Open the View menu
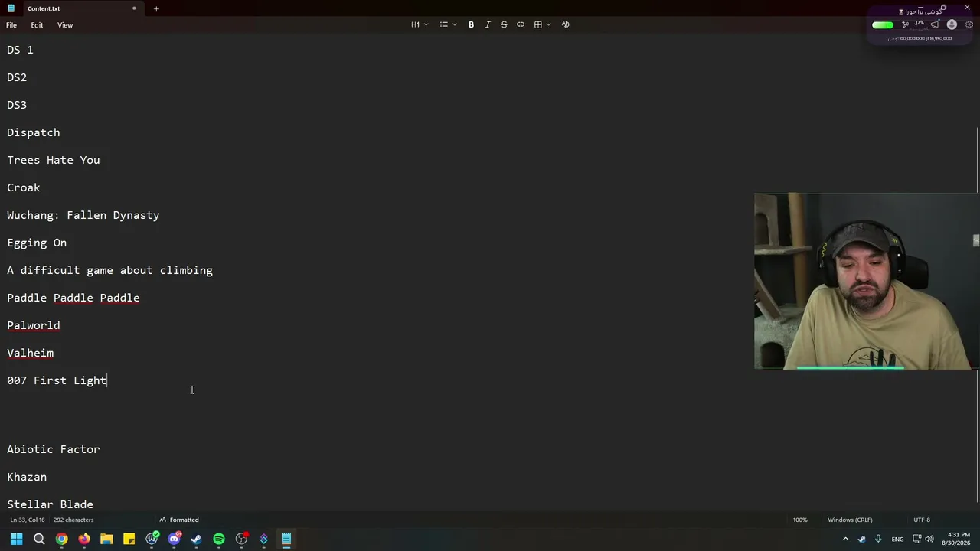Image resolution: width=980 pixels, height=551 pixels. pos(65,25)
